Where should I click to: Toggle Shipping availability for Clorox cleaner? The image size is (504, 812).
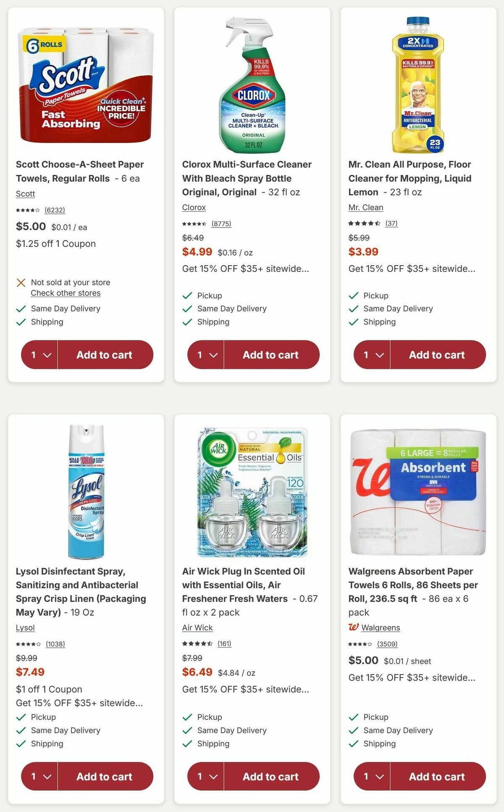click(186, 322)
